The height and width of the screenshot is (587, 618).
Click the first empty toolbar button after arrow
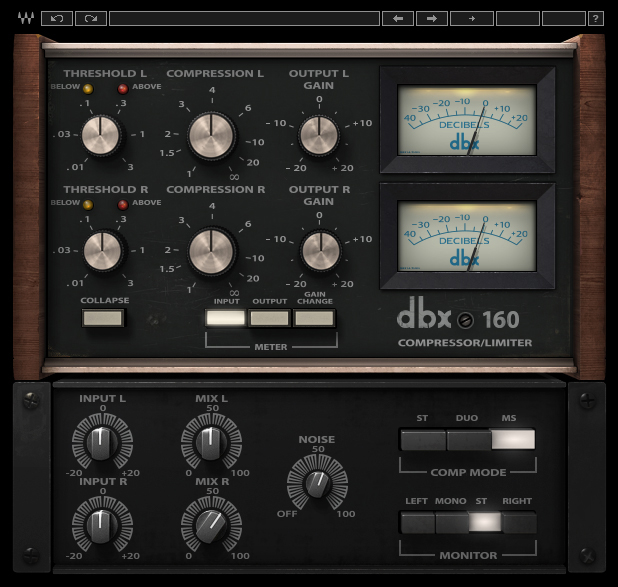(x=517, y=19)
